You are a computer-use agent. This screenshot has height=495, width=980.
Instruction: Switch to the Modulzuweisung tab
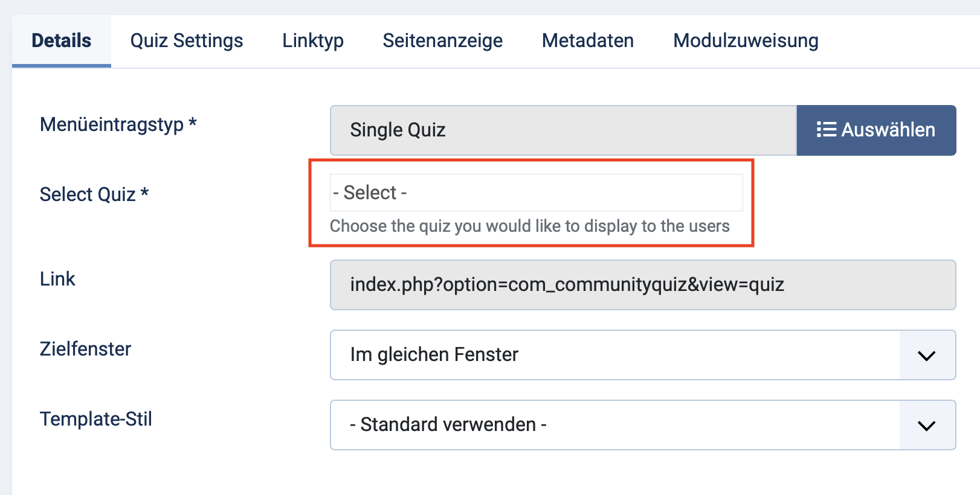(746, 41)
